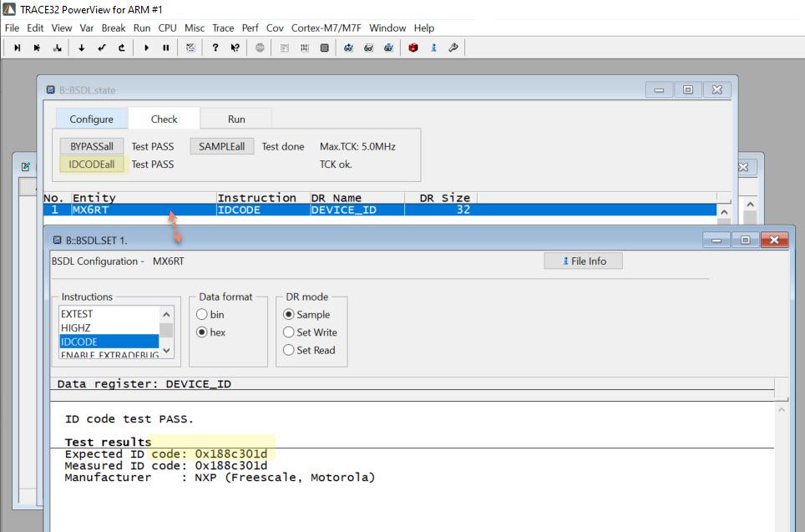
Task: Open File Info for MX6RT
Action: [x=583, y=261]
